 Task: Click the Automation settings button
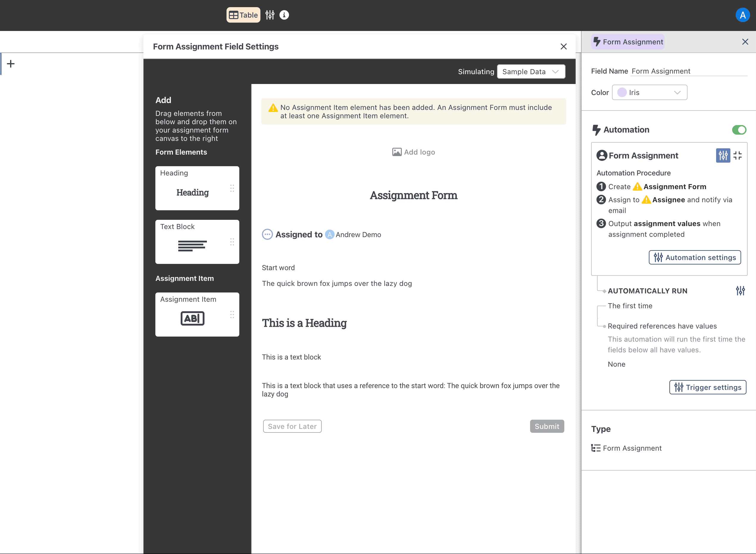pyautogui.click(x=695, y=258)
